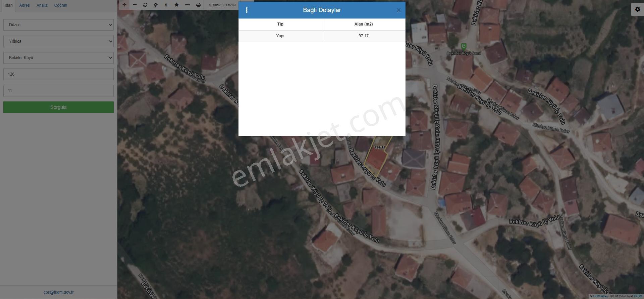The image size is (644, 299).
Task: Close the Bağlı Detaylar dialog
Action: (x=399, y=10)
